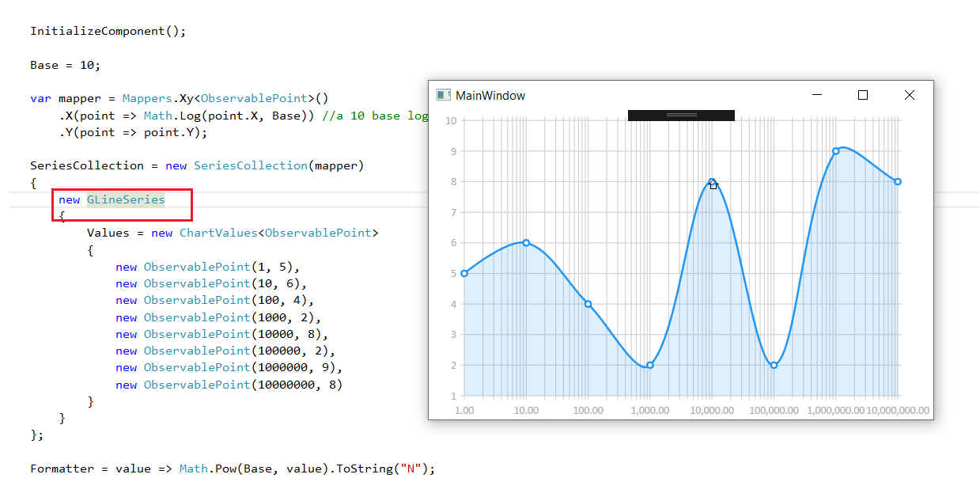Click the rightmost data point at value 8

[x=897, y=181]
